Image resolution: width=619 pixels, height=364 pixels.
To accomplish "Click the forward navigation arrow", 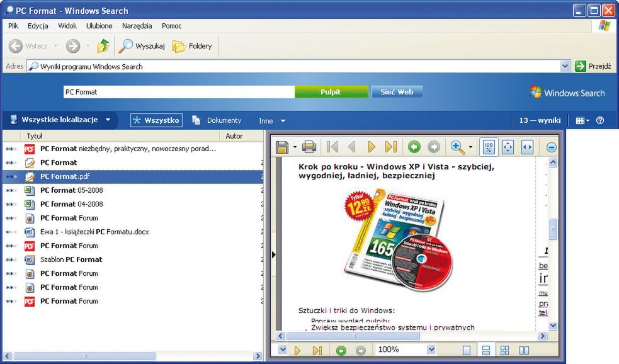I will 73,46.
